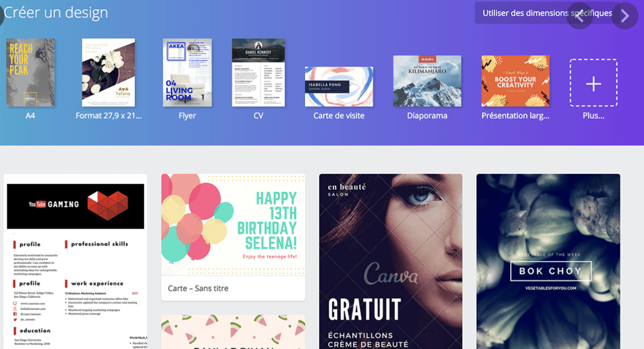Image resolution: width=644 pixels, height=349 pixels.
Task: Open the Diaporama Kilimanjaro thumbnail
Action: point(427,81)
